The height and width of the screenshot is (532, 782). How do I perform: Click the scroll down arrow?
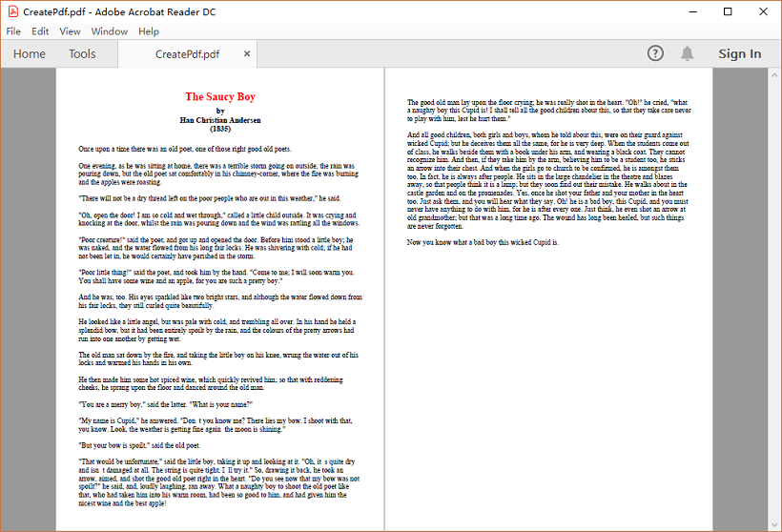click(774, 524)
